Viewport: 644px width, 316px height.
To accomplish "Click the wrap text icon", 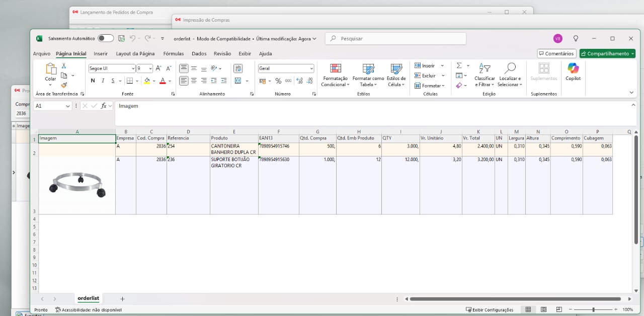I will coord(238,68).
